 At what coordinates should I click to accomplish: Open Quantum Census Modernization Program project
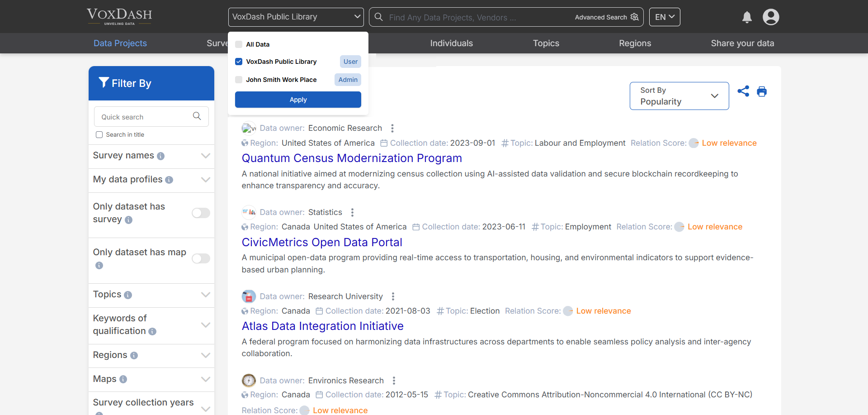(352, 158)
